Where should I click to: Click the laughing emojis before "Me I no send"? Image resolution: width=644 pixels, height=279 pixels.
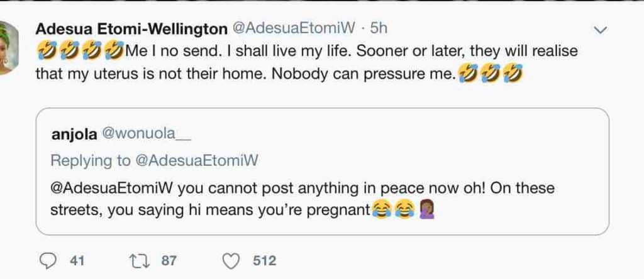[80, 51]
